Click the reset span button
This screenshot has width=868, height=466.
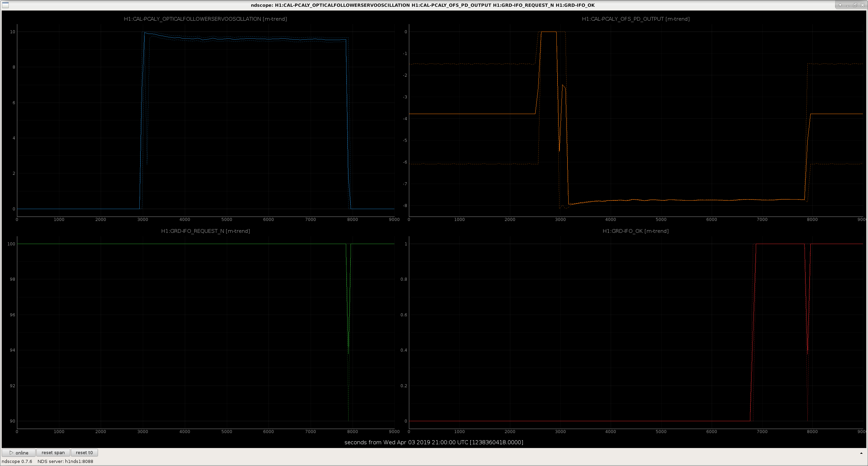coord(53,453)
